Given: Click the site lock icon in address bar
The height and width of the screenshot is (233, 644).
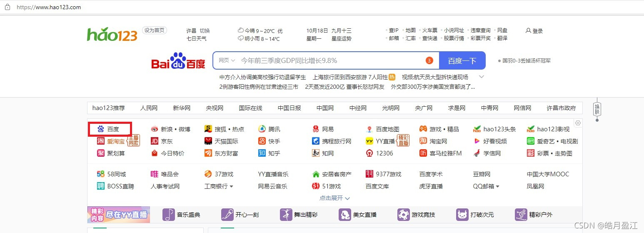Looking at the screenshot, I should coord(7,7).
